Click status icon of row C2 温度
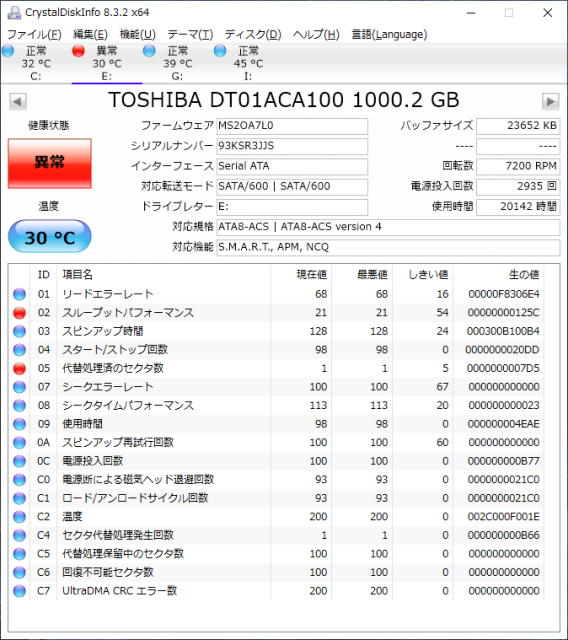The image size is (568, 640). (x=19, y=517)
